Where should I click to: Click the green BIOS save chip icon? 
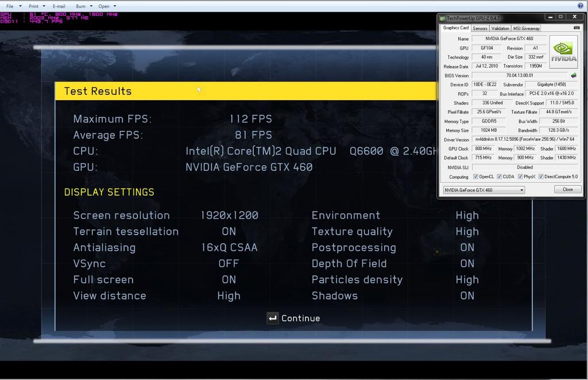click(x=574, y=75)
